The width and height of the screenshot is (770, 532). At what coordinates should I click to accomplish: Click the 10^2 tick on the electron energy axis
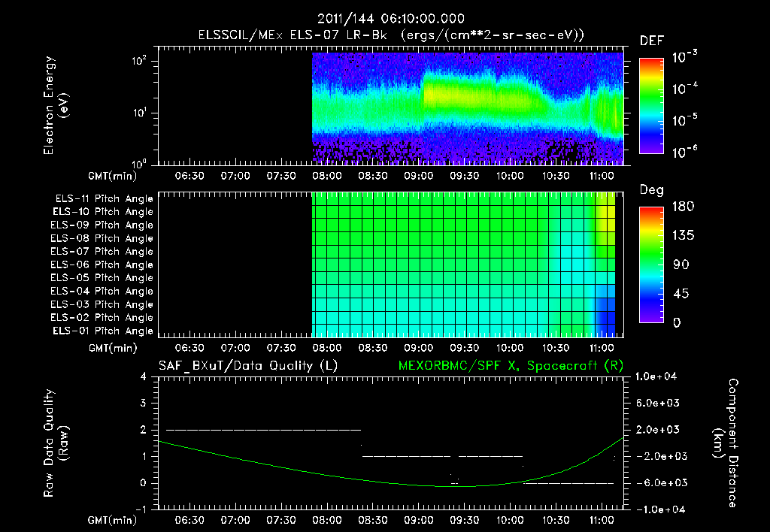pos(138,61)
